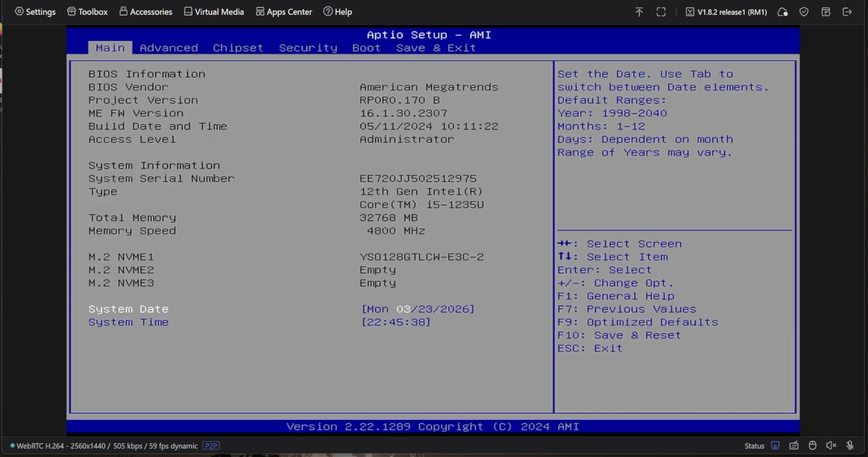
Task: Switch to the Save & Exit tab
Action: [x=436, y=48]
